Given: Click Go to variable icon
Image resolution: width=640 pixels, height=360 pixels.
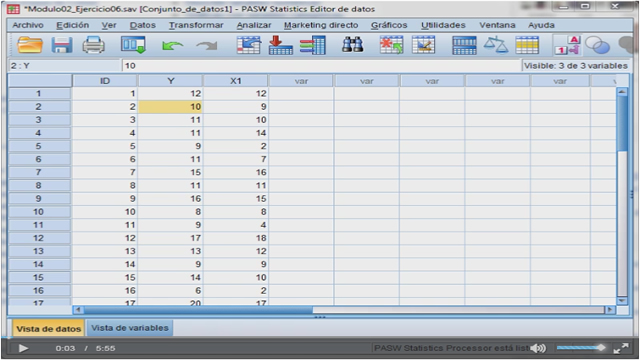Looking at the screenshot, I should [280, 45].
